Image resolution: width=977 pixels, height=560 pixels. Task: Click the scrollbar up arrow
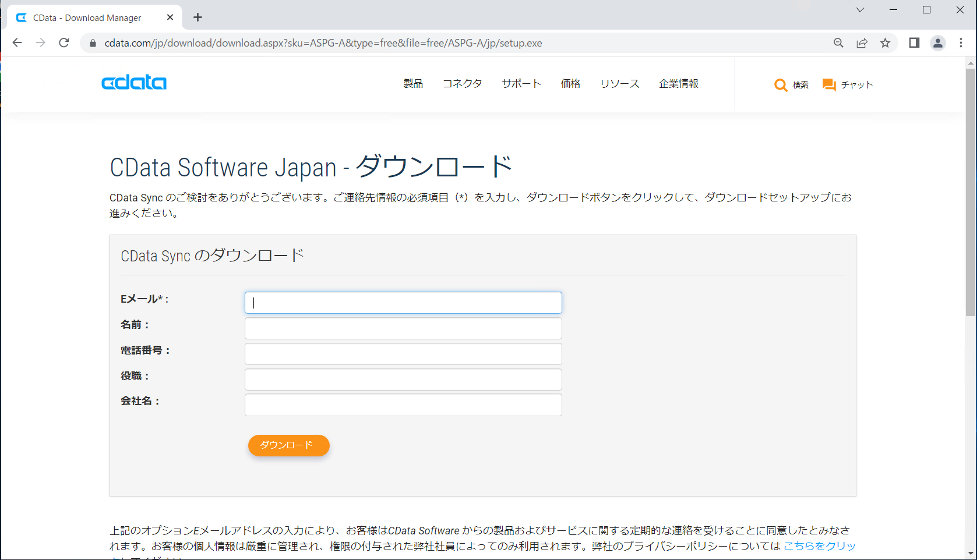point(971,63)
